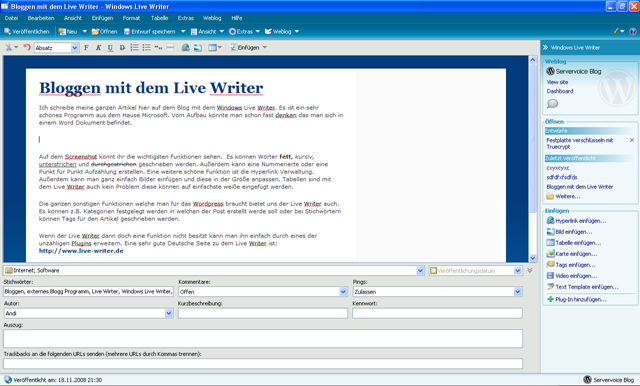Open the Veröffentlichungsdatum date dropdown

click(518, 271)
